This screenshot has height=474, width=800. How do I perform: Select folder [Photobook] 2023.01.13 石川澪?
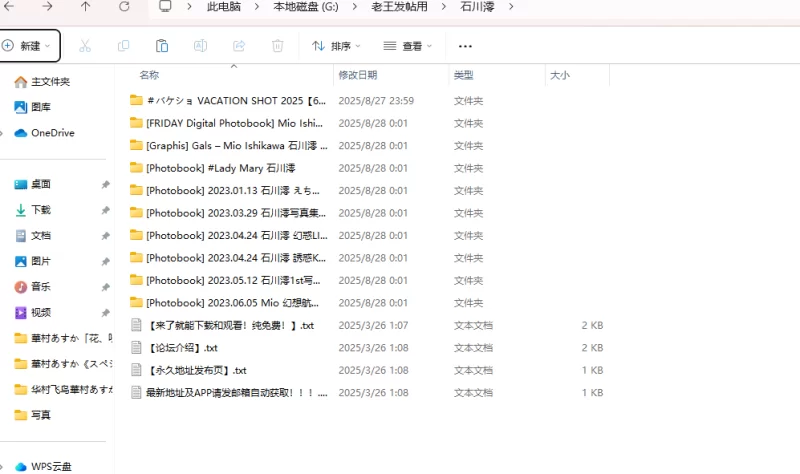225,190
